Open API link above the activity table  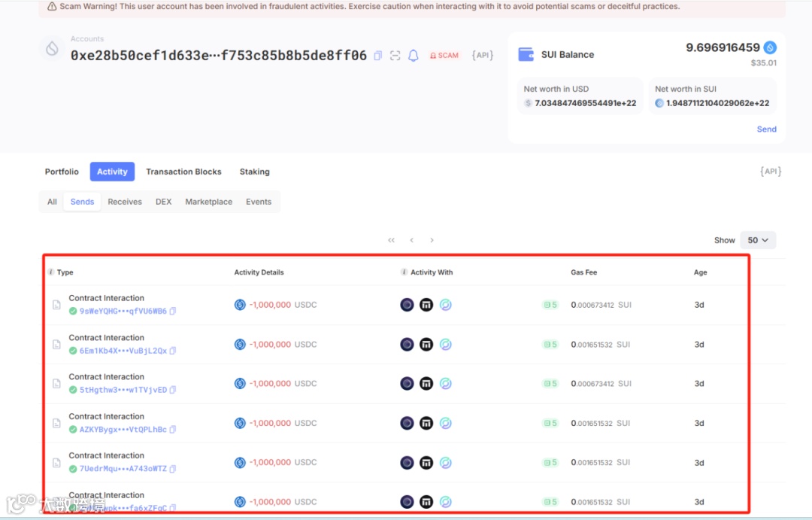[771, 171]
